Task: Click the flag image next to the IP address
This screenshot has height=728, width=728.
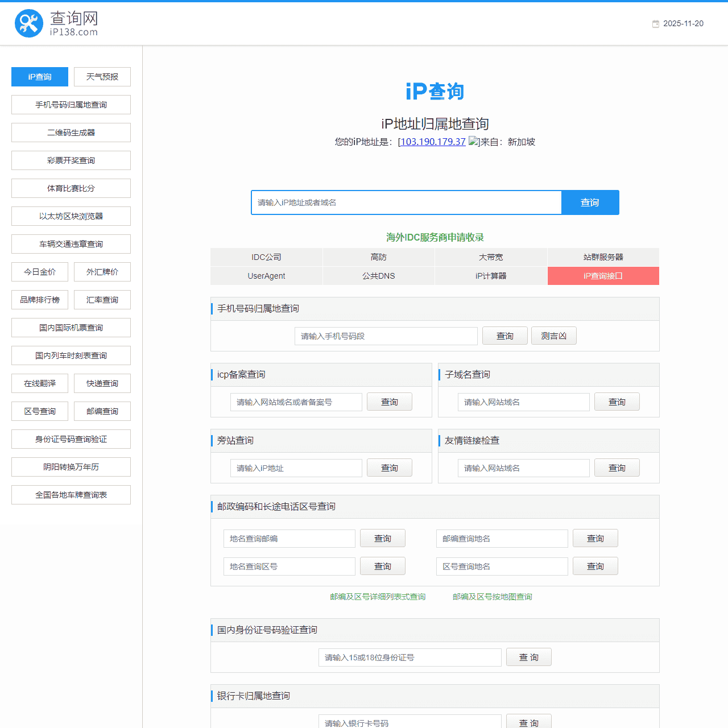Action: click(473, 142)
